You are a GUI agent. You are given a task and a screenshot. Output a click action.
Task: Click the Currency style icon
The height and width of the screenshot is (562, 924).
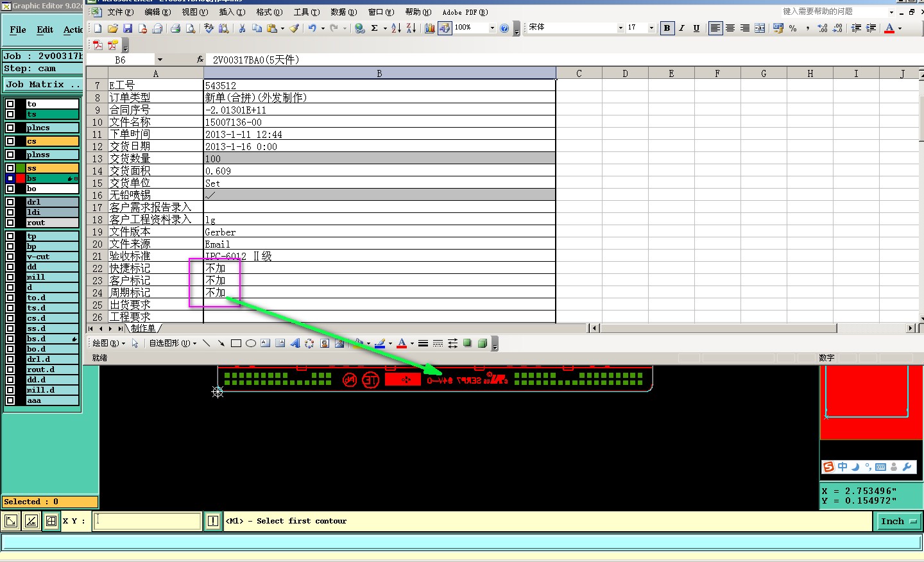coord(778,28)
